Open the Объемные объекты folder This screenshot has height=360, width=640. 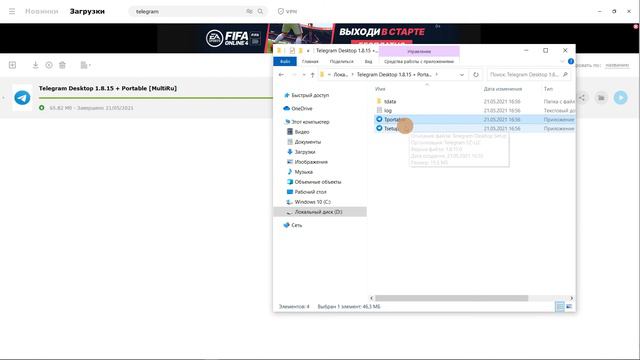[318, 182]
